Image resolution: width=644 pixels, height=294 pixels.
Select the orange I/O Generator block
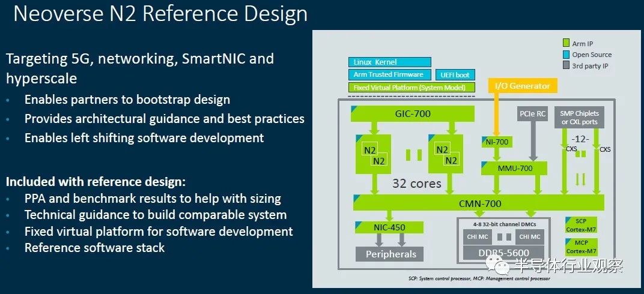click(522, 86)
